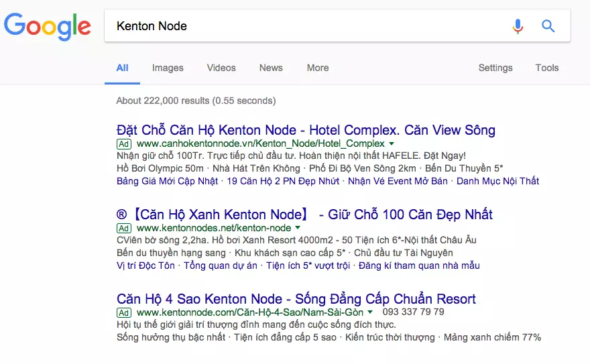Start voice search with microphone icon

[x=518, y=26]
